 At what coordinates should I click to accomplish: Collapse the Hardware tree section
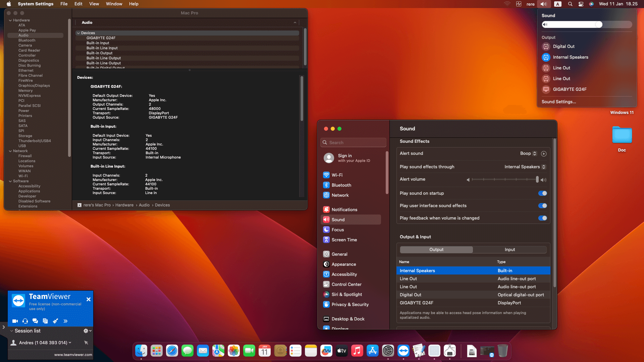10,20
